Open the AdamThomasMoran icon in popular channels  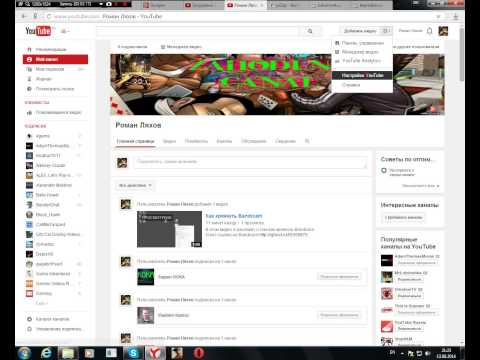[387, 260]
